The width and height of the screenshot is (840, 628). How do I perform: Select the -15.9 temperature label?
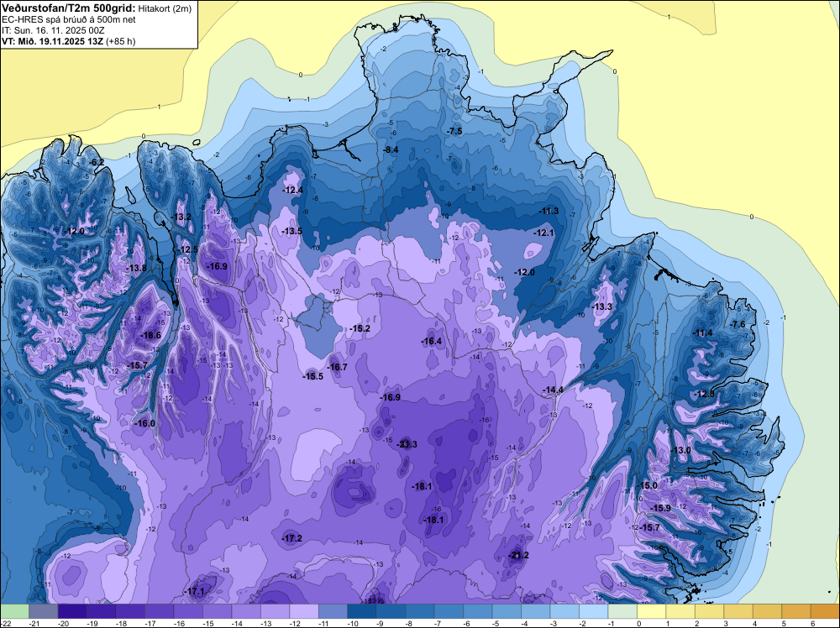(x=660, y=508)
